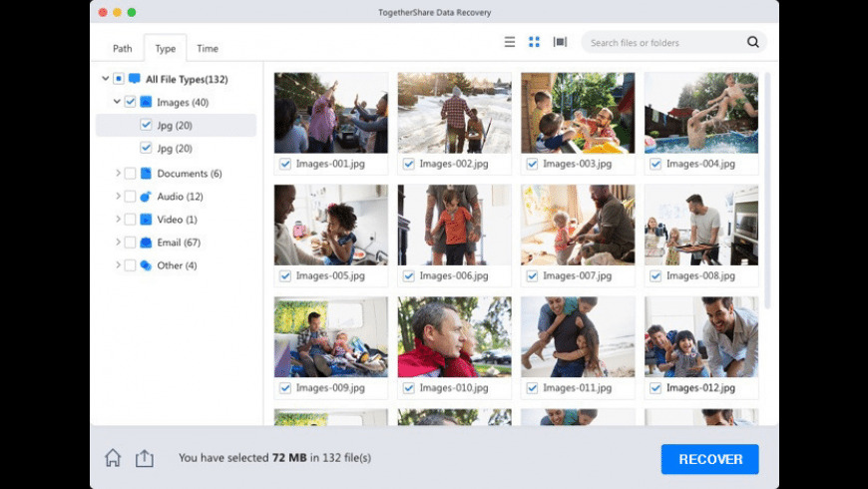The width and height of the screenshot is (868, 489).
Task: Expand the Documents category
Action: (118, 174)
